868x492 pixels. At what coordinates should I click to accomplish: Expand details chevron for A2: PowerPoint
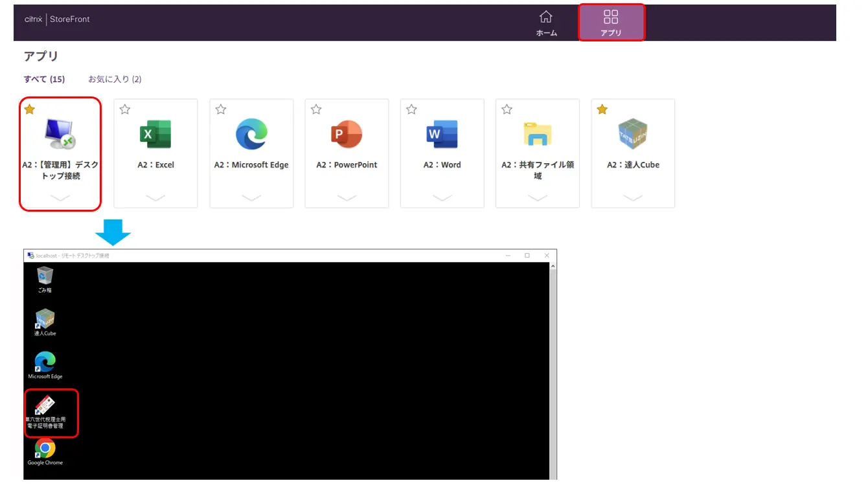pos(347,197)
